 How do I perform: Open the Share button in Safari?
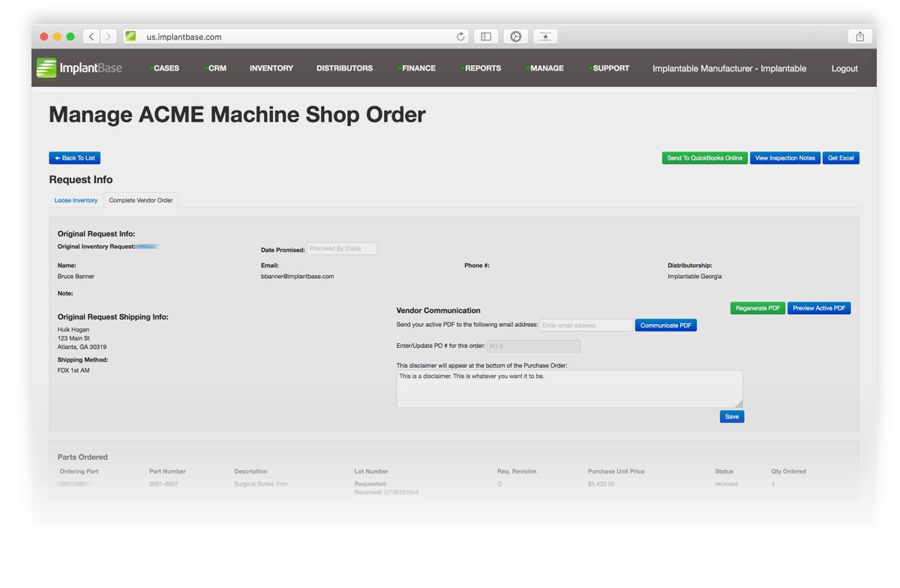pos(859,36)
